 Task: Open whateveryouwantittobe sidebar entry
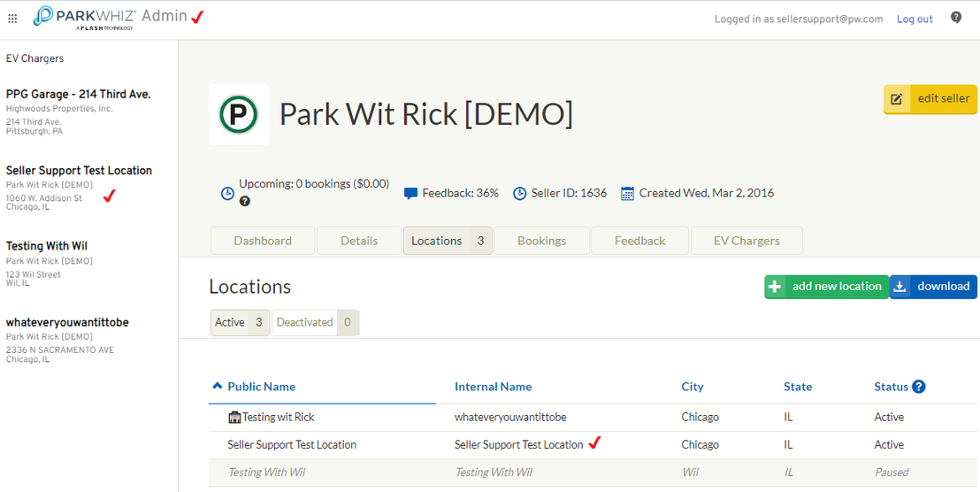tap(67, 322)
